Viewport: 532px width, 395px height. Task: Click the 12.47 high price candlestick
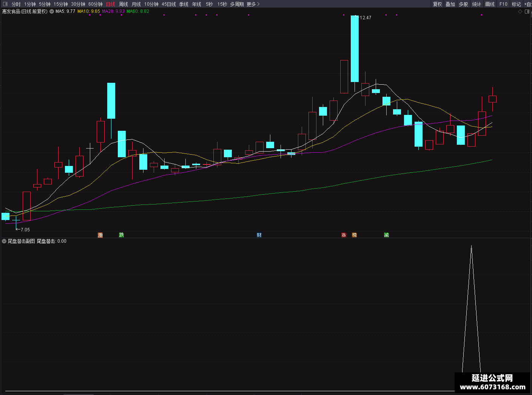click(x=355, y=49)
